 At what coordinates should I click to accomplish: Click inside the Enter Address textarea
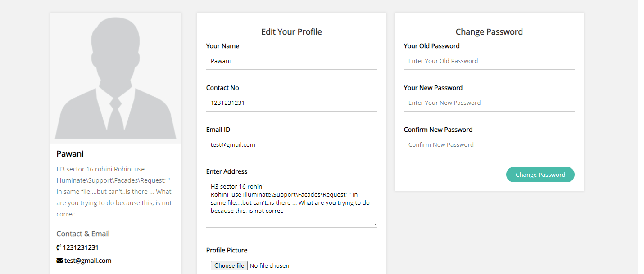tap(291, 202)
